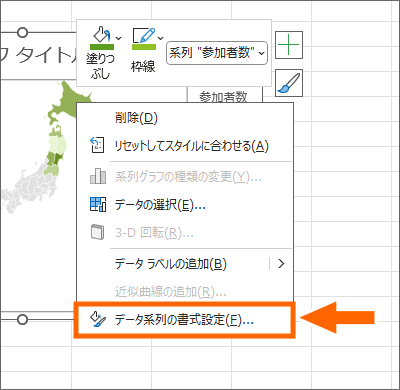Choose 削除(D) from the context menu

coord(136,118)
